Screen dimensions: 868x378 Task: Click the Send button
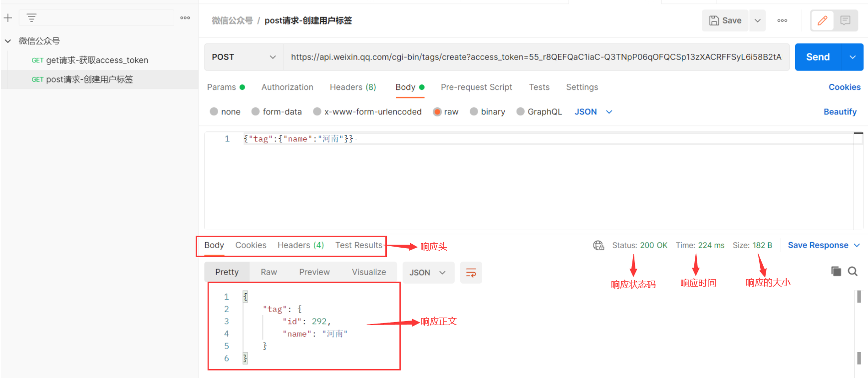tap(818, 57)
